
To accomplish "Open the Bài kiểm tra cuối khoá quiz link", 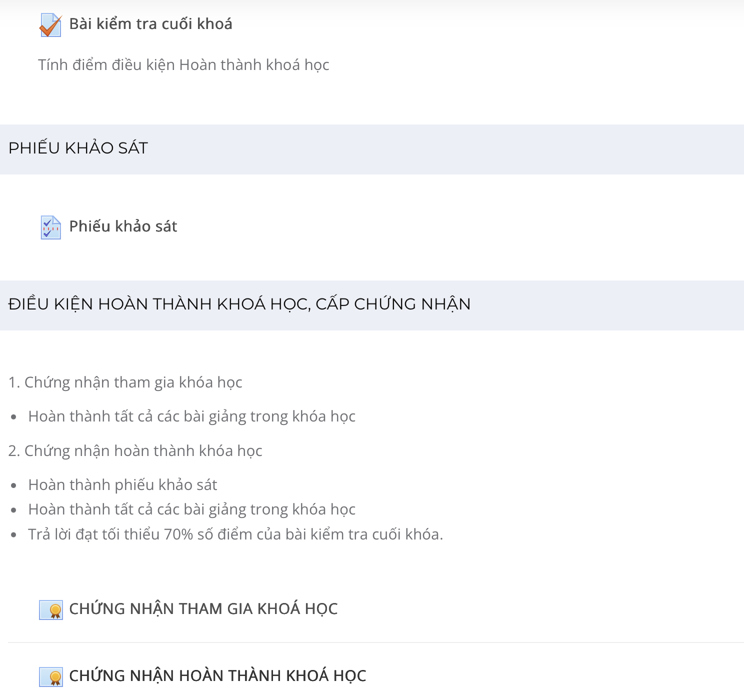I will (x=150, y=24).
